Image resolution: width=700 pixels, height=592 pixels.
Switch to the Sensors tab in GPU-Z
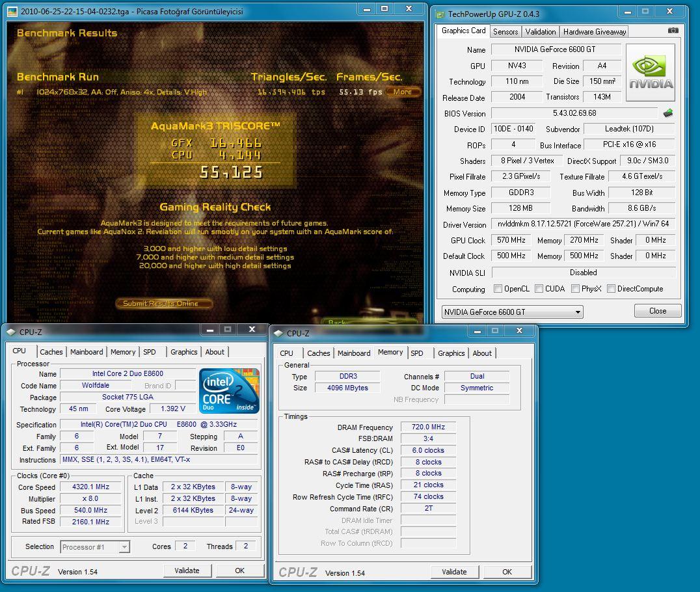pos(505,32)
